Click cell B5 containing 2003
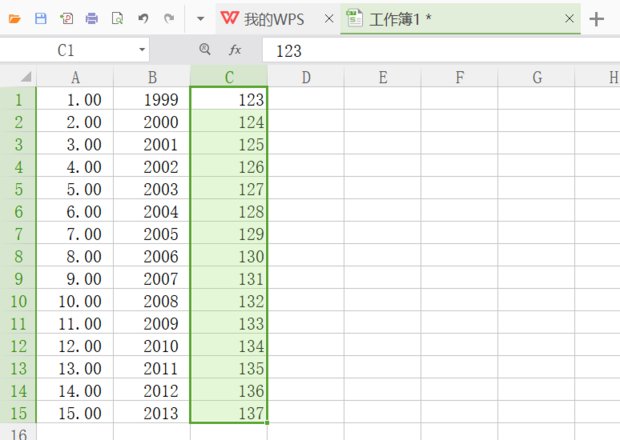 [x=152, y=188]
